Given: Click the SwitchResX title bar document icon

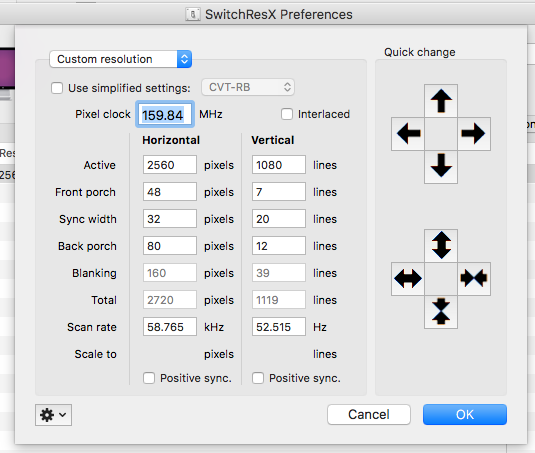Looking at the screenshot, I should 193,14.
